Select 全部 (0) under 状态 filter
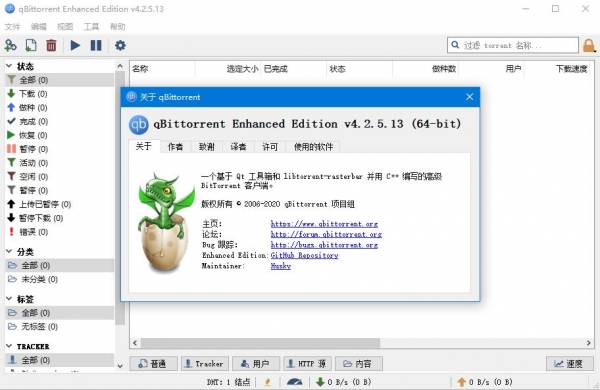This screenshot has height=390, width=600. tap(59, 80)
